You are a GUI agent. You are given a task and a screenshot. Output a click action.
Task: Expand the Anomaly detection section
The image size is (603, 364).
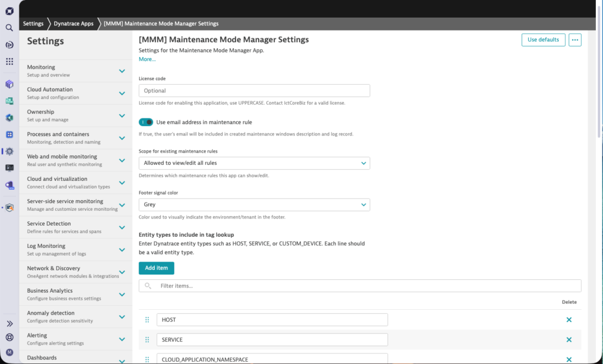[x=122, y=317]
